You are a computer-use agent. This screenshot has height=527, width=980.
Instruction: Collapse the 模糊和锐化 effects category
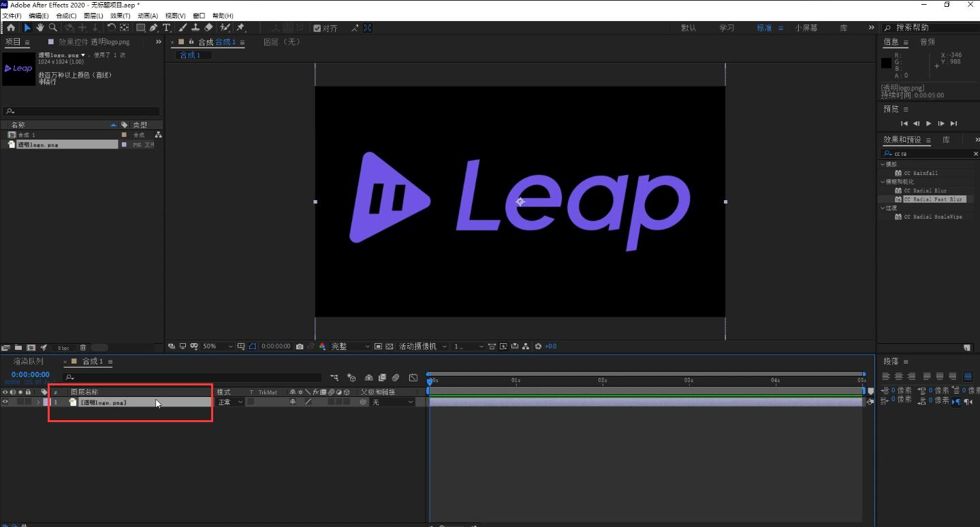pyautogui.click(x=883, y=182)
